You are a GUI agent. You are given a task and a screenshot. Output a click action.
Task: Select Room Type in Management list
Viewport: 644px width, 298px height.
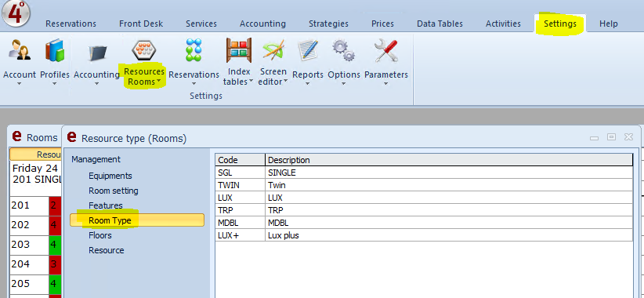click(x=137, y=220)
